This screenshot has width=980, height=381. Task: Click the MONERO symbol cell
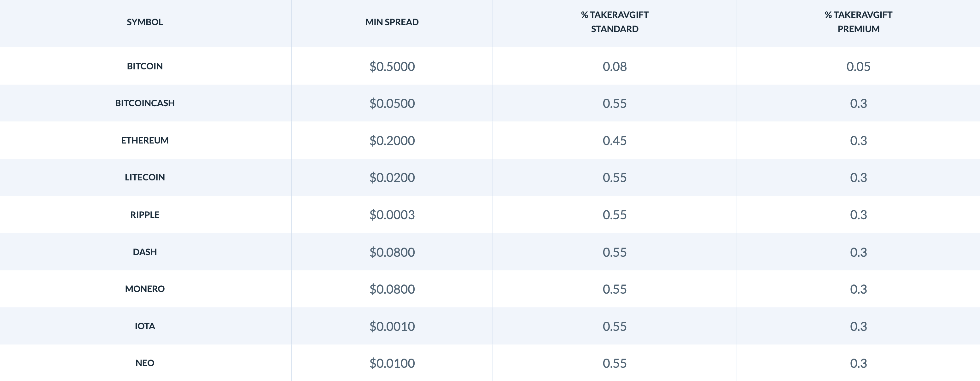pos(144,289)
